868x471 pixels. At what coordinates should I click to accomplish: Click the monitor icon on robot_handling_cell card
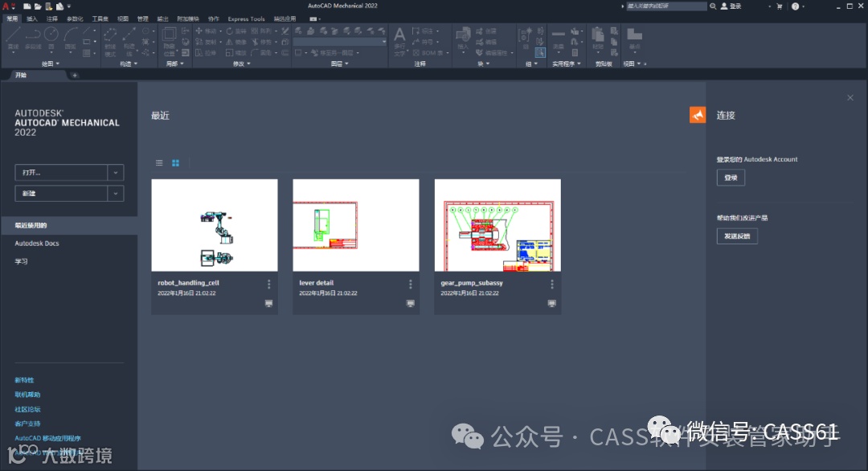(x=268, y=303)
